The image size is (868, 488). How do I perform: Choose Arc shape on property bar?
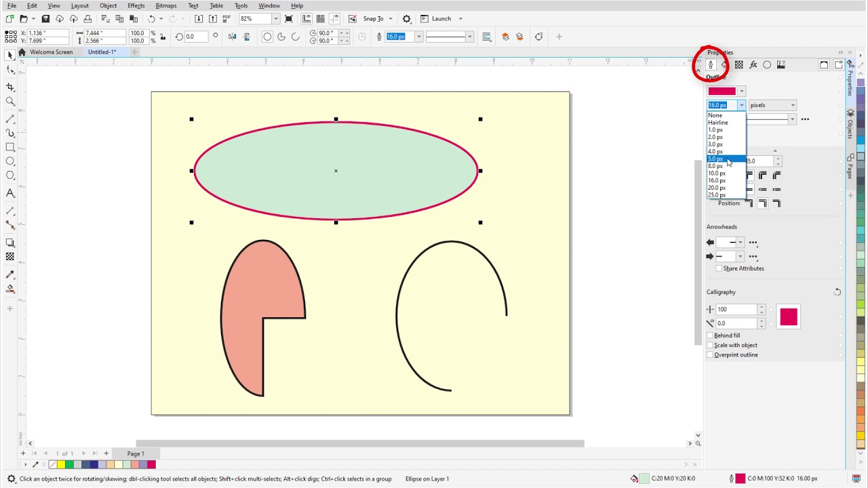(x=296, y=37)
